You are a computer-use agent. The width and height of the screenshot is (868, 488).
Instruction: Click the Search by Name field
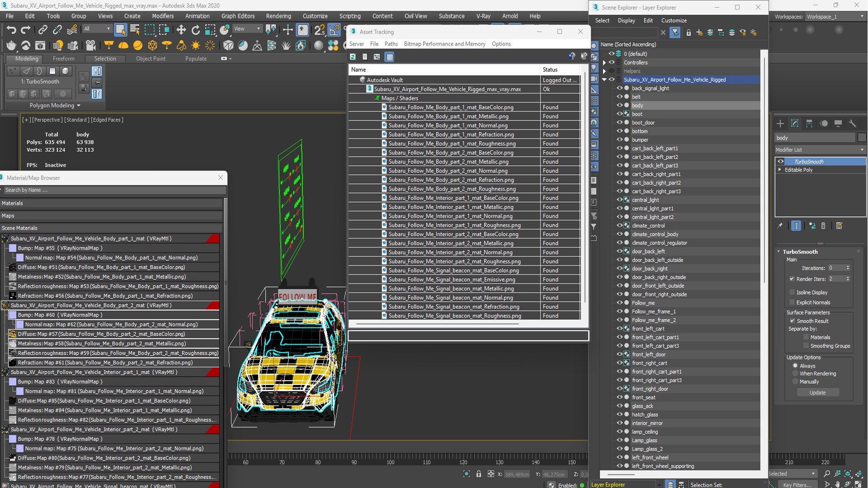tap(115, 190)
